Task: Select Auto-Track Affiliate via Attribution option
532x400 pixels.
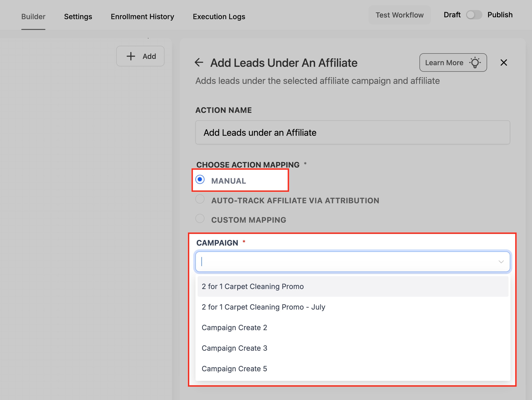Action: pyautogui.click(x=200, y=199)
